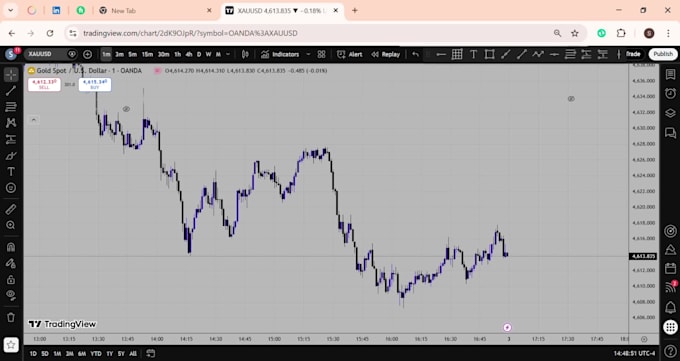Switch to the New Tab browser tab

tap(155, 10)
